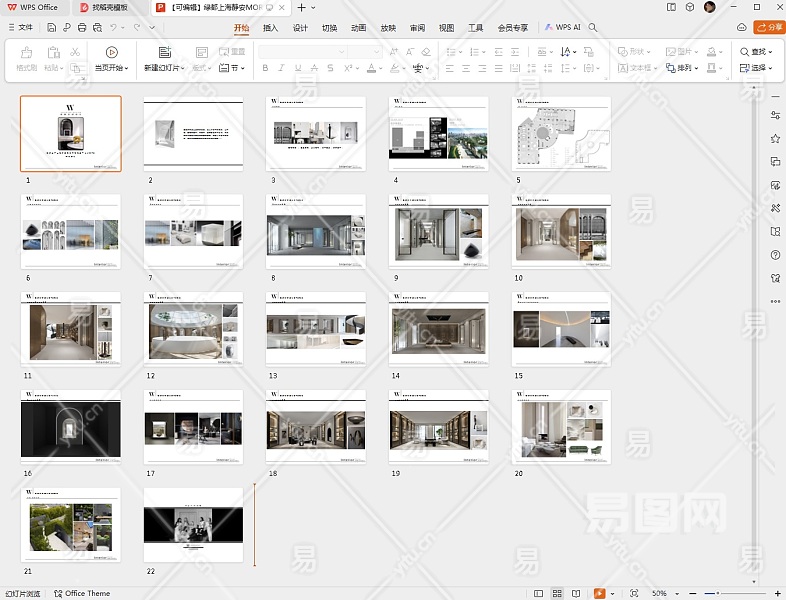786x600 pixels.
Task: Switch to the Animation tab
Action: click(x=358, y=28)
